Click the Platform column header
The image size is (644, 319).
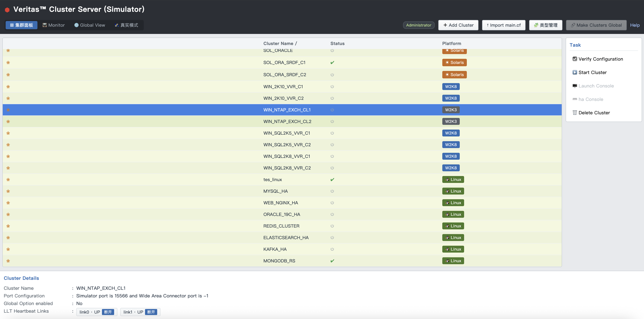(452, 43)
